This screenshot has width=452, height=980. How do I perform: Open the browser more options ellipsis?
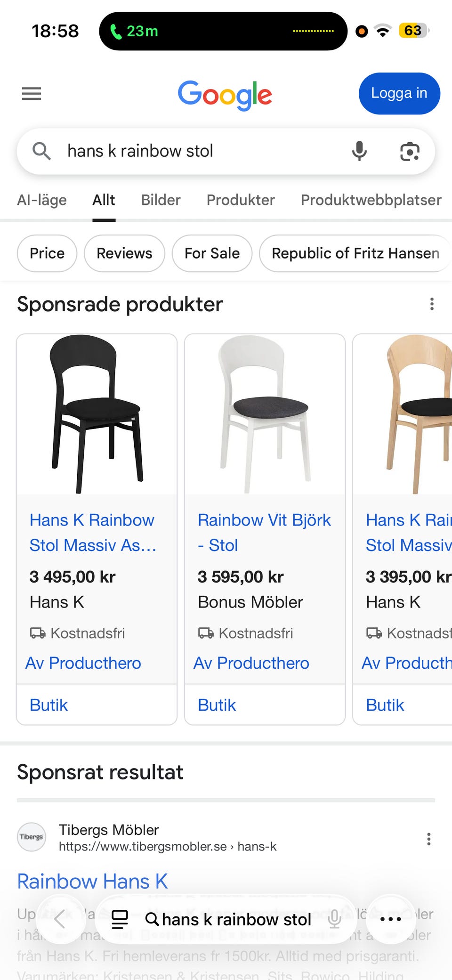(390, 919)
